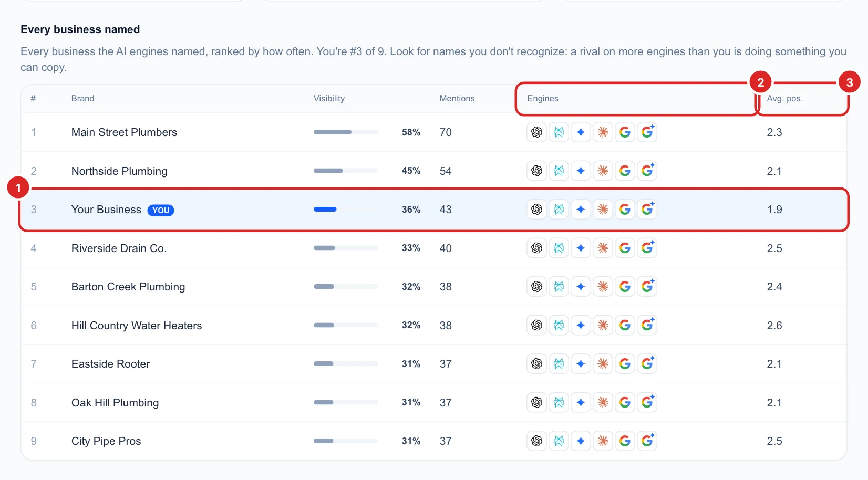Click Perplexity icon in Barton Creek Plumbing row

click(559, 287)
